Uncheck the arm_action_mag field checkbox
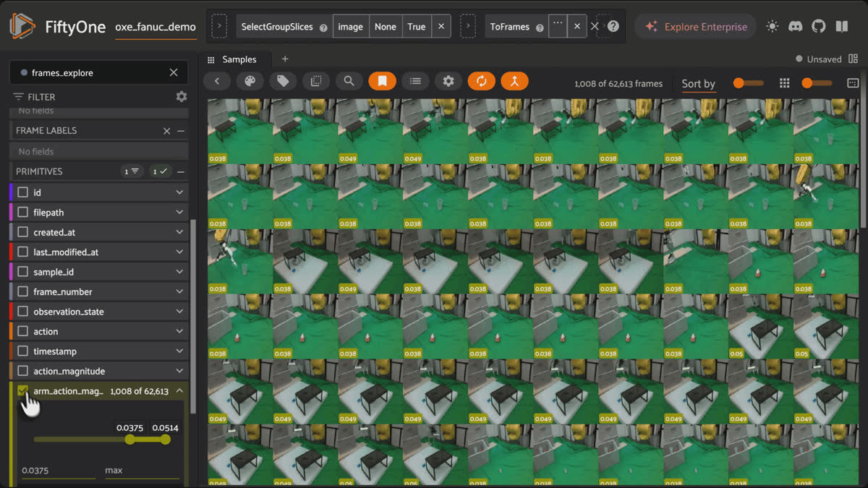 23,391
